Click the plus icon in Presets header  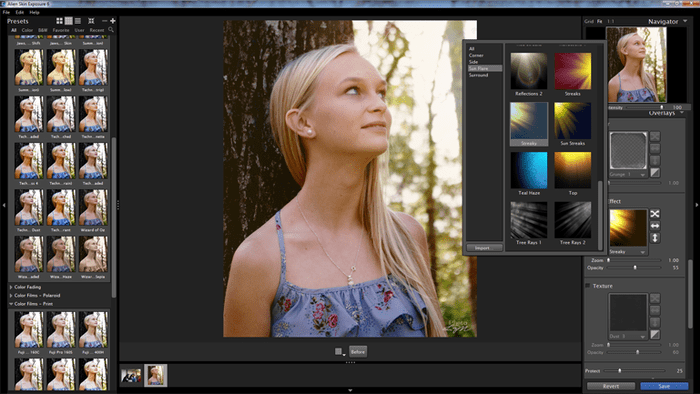point(112,21)
